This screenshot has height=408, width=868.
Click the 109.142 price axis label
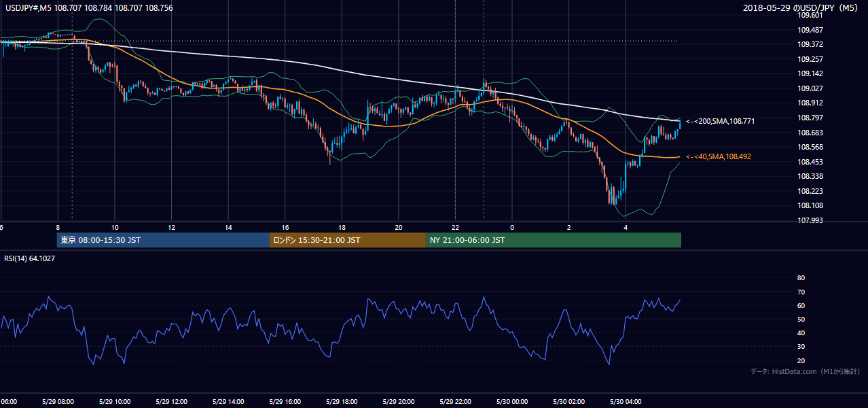tap(810, 73)
